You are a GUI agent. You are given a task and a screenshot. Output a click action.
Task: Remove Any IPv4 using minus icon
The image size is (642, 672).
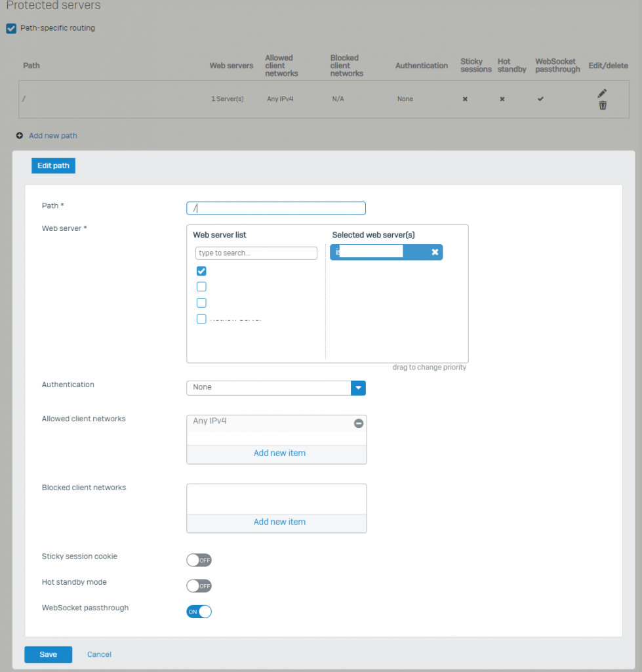358,423
